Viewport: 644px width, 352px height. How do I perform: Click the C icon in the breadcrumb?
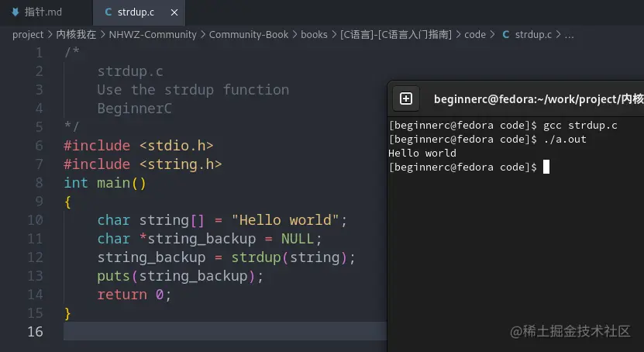coord(506,34)
